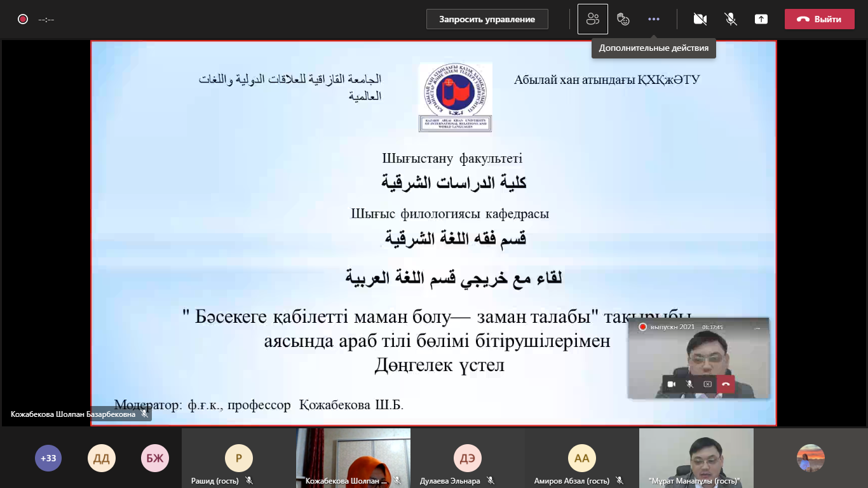Open the three-dots additional actions menu

point(654,19)
